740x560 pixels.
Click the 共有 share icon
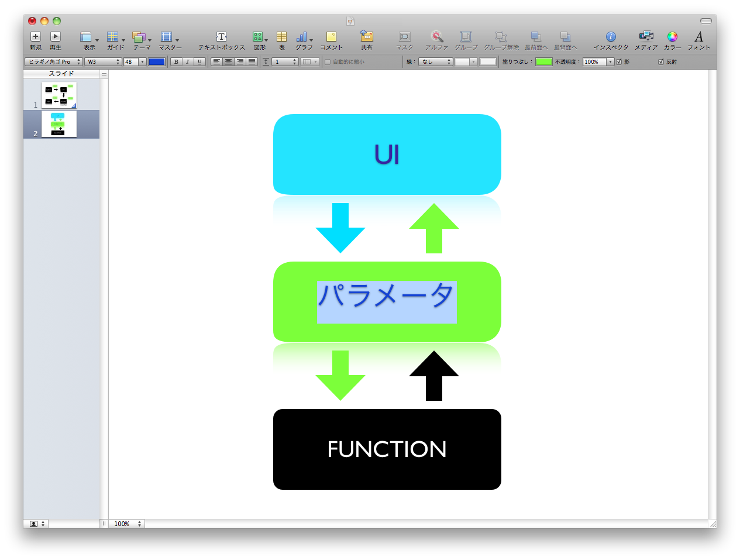point(366,36)
